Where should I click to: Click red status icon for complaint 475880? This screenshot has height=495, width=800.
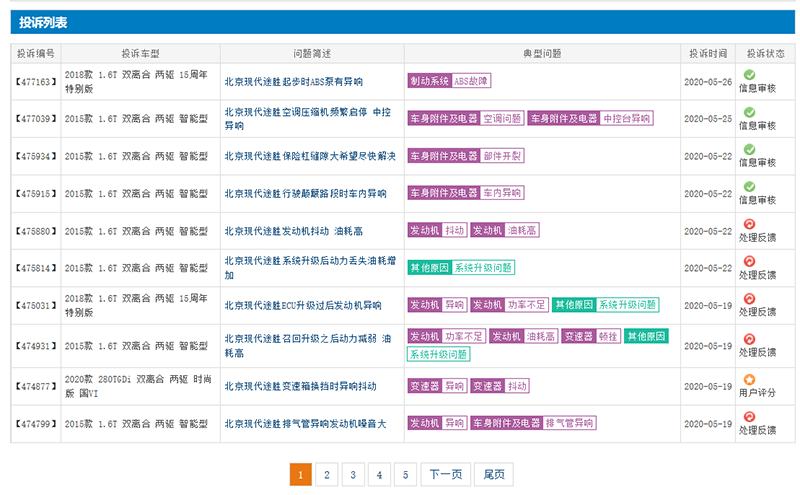click(749, 224)
